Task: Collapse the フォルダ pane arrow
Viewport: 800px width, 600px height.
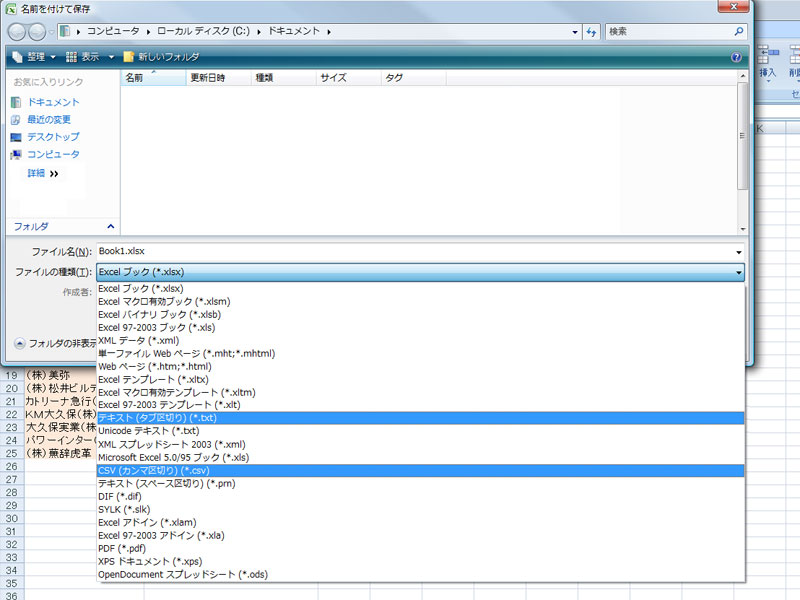Action: pos(111,226)
